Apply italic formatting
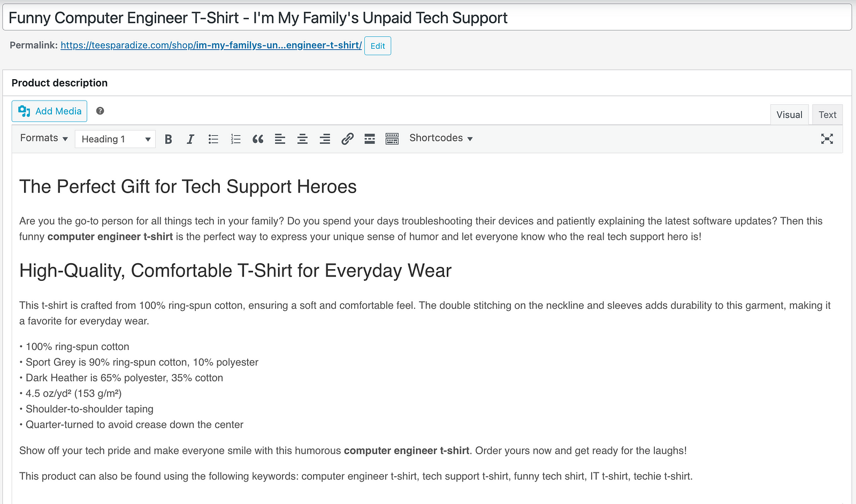The height and width of the screenshot is (504, 856). (190, 139)
